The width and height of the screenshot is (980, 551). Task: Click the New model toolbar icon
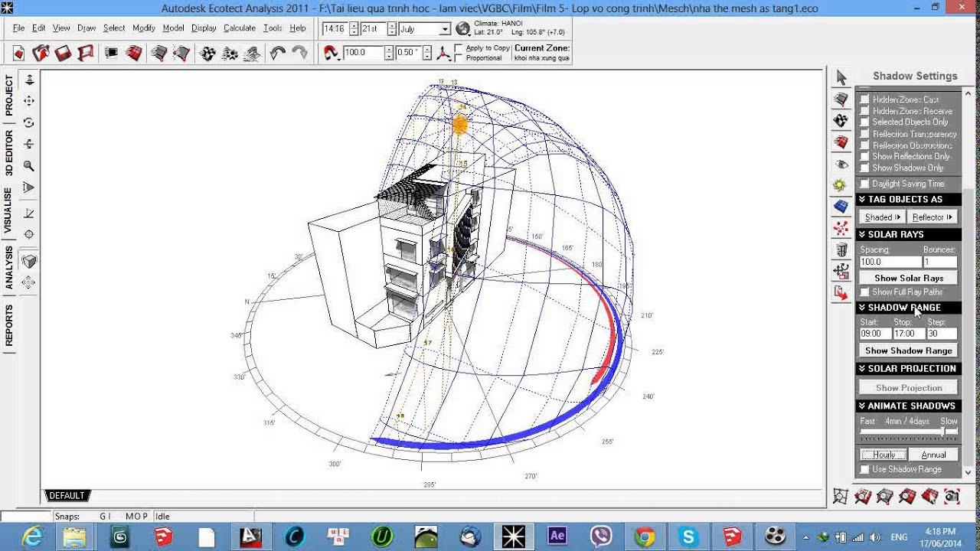pos(19,53)
